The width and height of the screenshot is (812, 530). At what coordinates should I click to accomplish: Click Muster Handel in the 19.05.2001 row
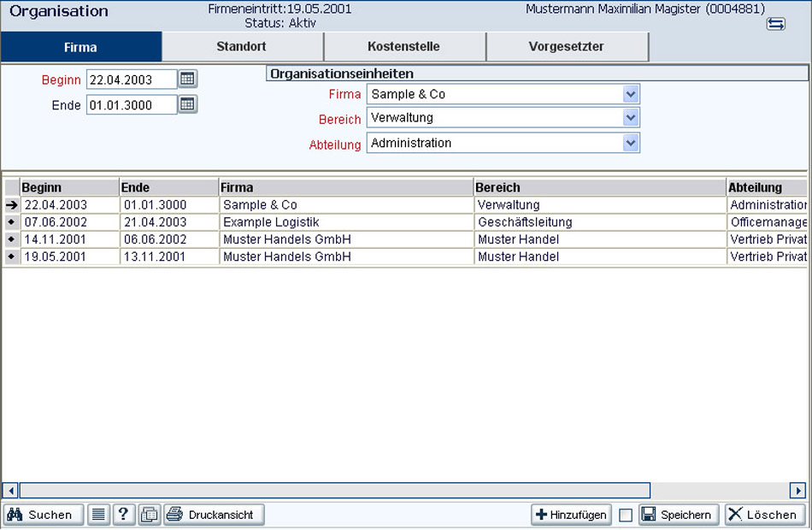click(x=600, y=256)
